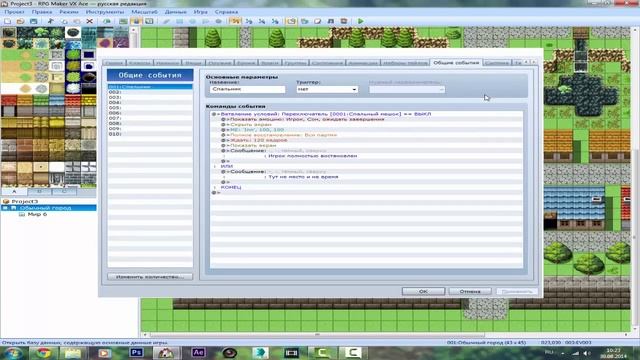Select the Pencil drawing tool
Screen dimensions: 640x360
167,21
